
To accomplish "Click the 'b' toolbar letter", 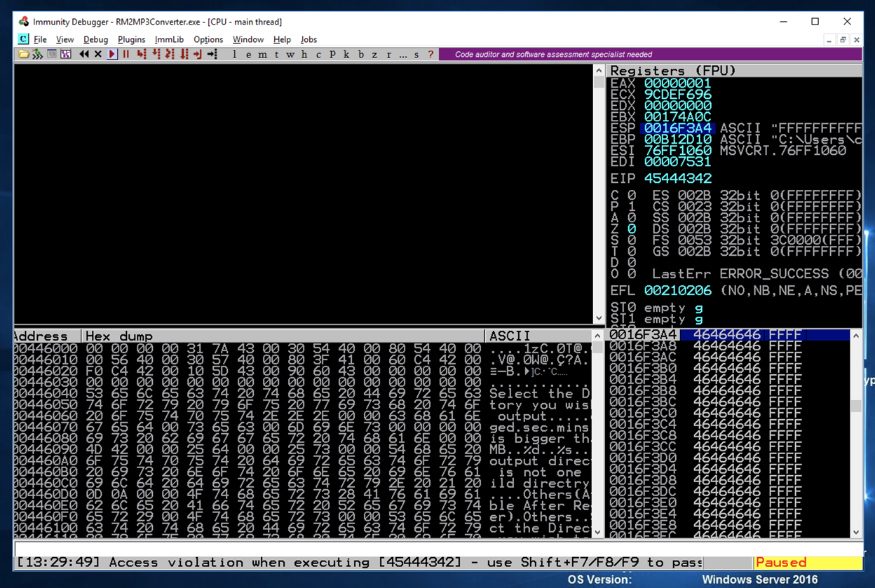I will pos(361,54).
